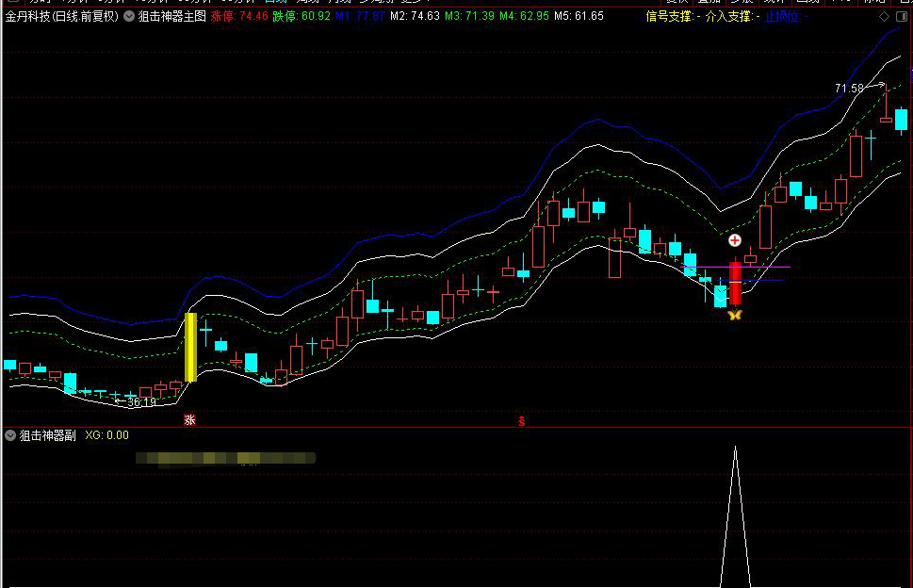Click the blue 止损位 label
The height and width of the screenshot is (588, 913).
tap(782, 16)
